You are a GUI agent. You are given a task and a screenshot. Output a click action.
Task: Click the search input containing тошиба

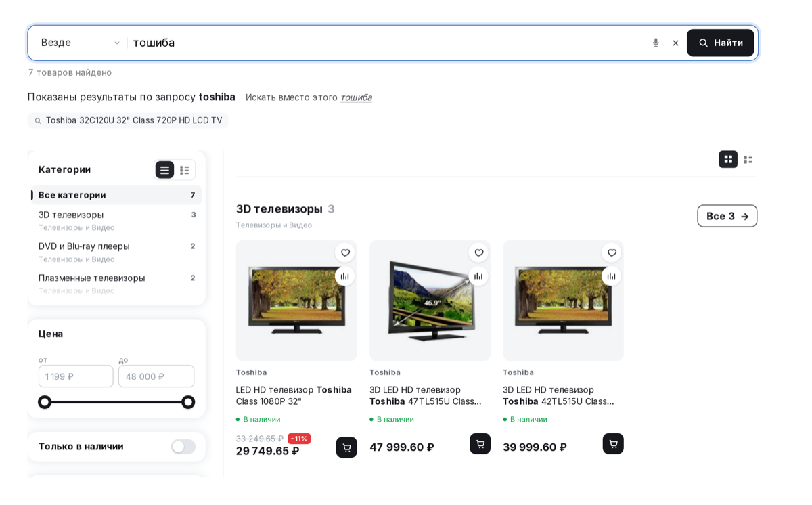pyautogui.click(x=388, y=43)
